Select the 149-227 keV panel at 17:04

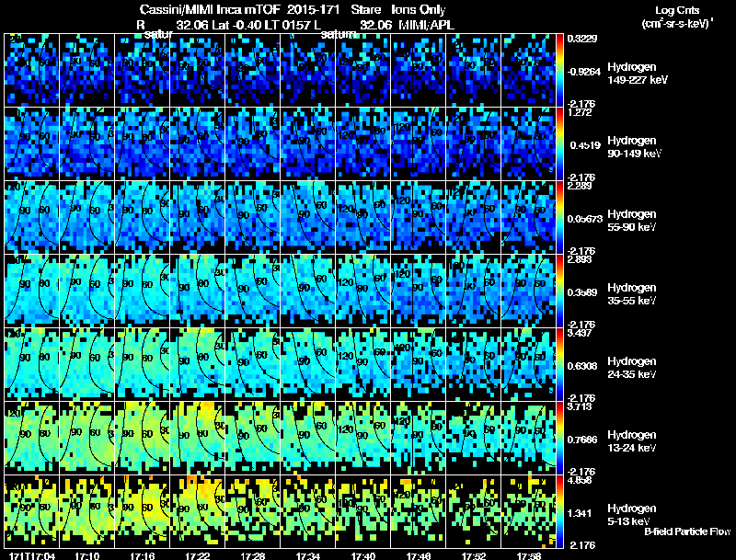point(32,71)
